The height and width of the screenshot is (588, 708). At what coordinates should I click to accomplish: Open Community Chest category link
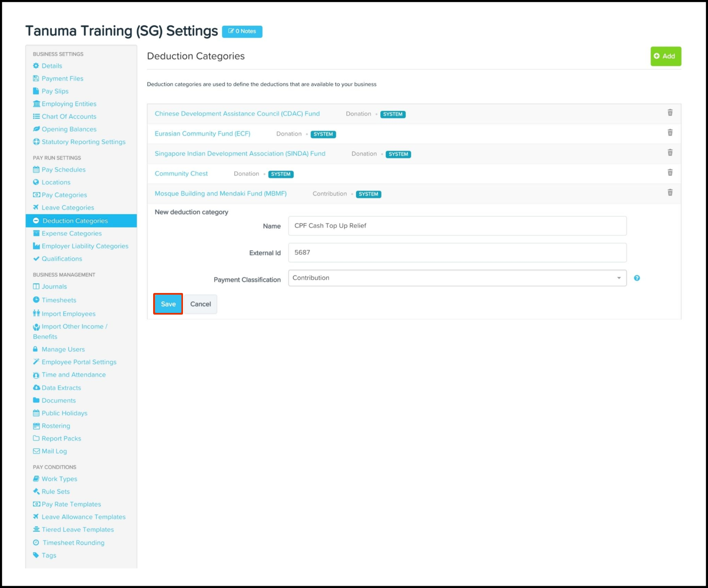click(x=181, y=173)
